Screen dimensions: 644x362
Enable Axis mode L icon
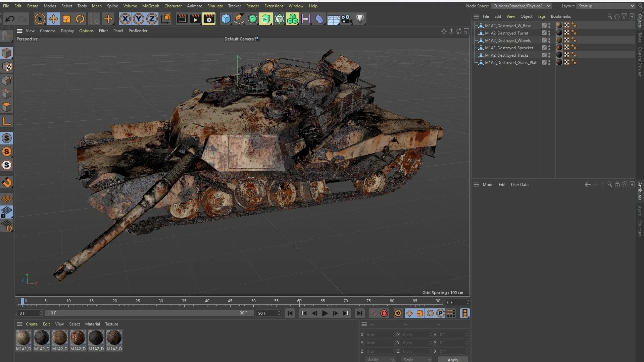pos(7,121)
